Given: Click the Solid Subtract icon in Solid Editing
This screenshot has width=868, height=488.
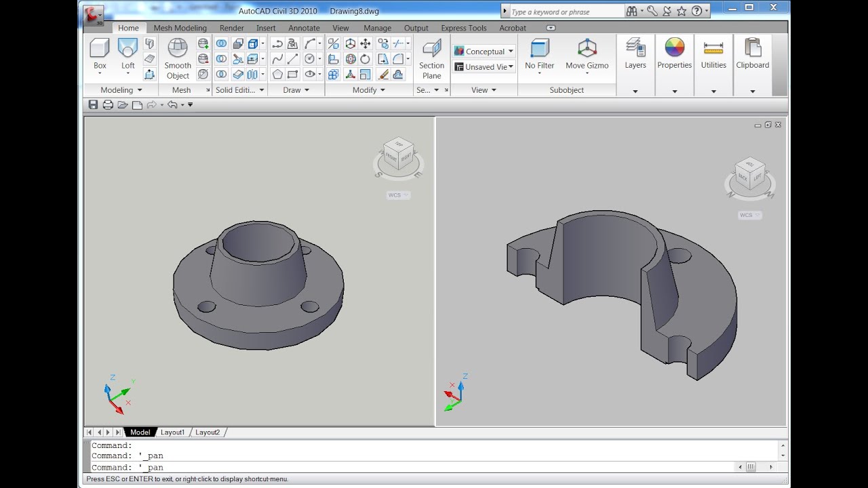Looking at the screenshot, I should tap(221, 59).
